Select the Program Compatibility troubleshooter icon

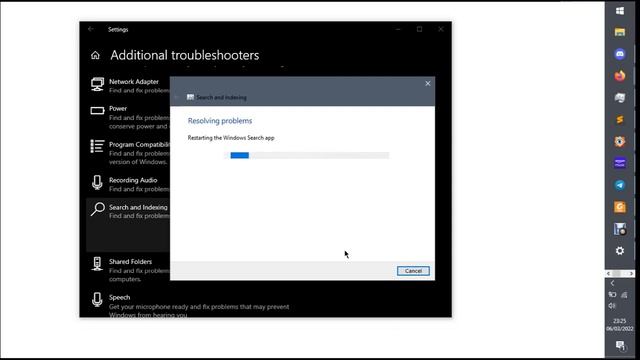coord(97,146)
